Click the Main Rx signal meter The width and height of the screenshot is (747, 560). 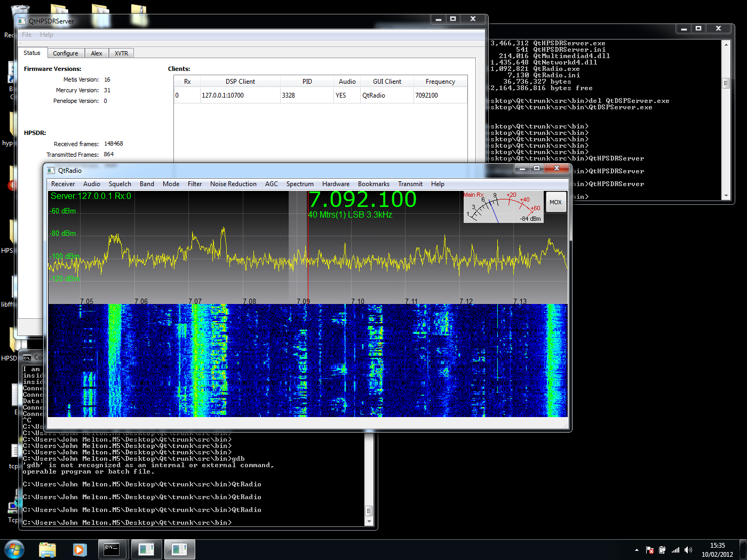[x=503, y=207]
